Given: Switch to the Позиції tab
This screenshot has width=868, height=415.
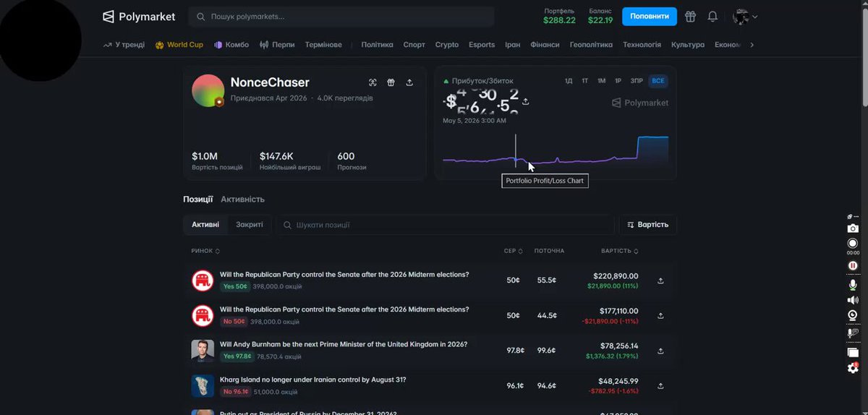Looking at the screenshot, I should tap(197, 199).
